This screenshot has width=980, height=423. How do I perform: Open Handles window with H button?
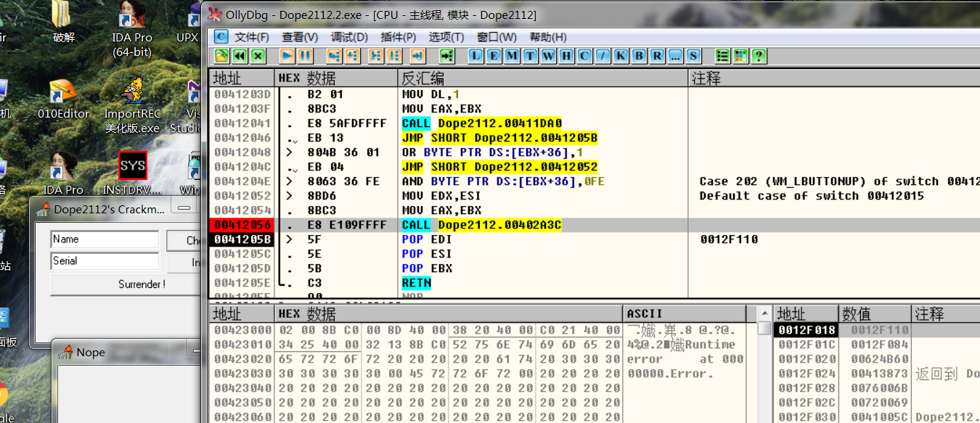click(567, 55)
